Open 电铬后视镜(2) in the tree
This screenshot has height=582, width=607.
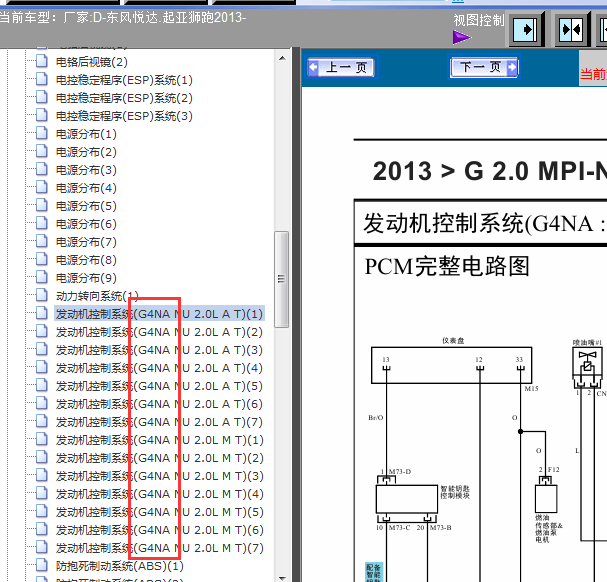click(92, 62)
